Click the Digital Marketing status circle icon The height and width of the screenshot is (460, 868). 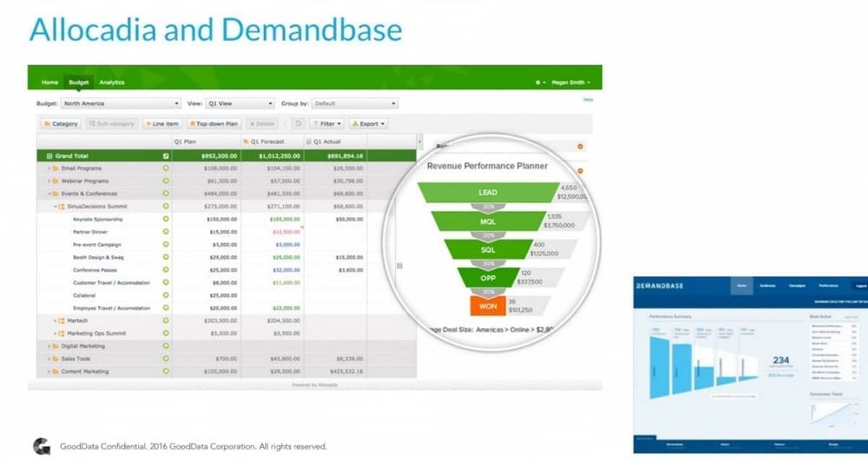166,345
